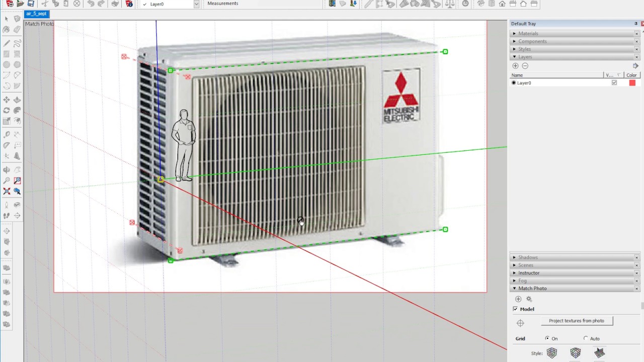This screenshot has height=362, width=644.
Task: Pick the Circle drawing tool
Action: pos(6,64)
